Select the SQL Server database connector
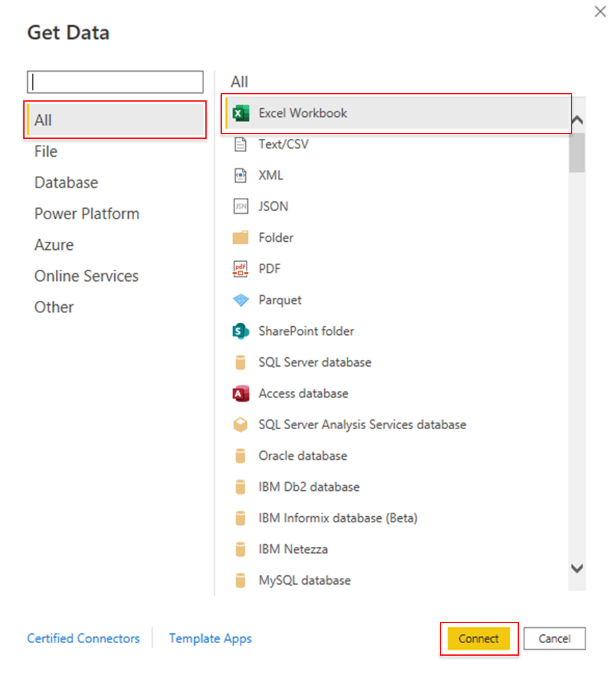This screenshot has height=677, width=616. (x=314, y=362)
